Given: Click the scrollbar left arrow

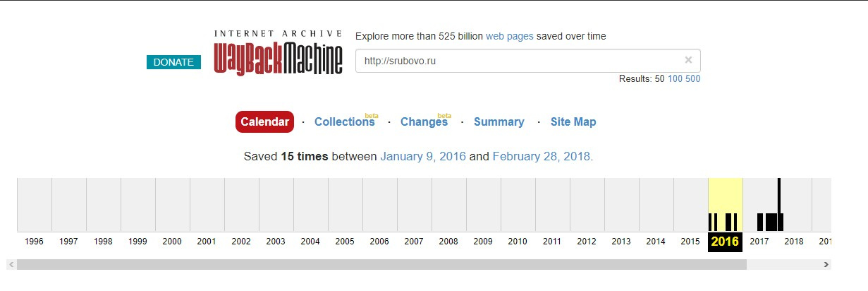Looking at the screenshot, I should (11, 265).
